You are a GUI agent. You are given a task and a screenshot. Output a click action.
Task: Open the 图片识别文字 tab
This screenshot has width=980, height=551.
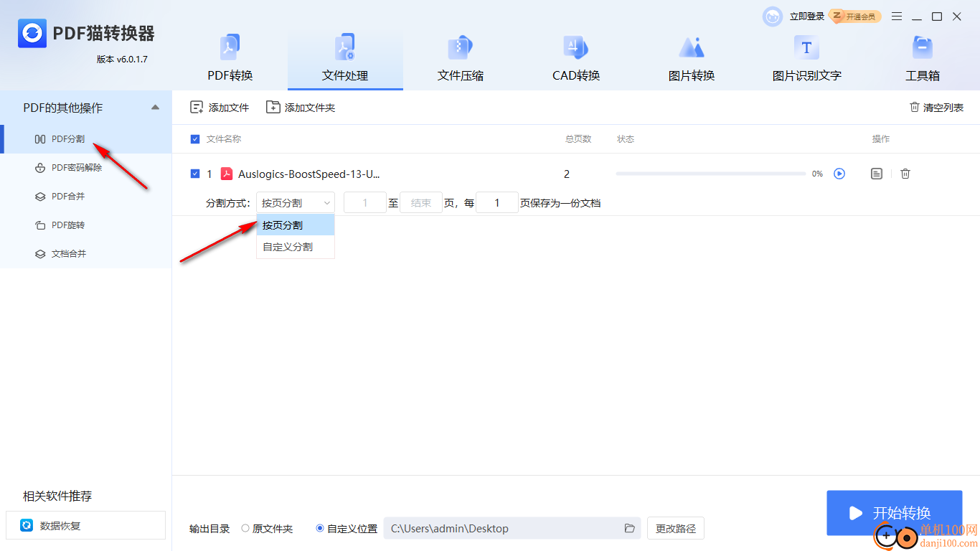point(806,59)
